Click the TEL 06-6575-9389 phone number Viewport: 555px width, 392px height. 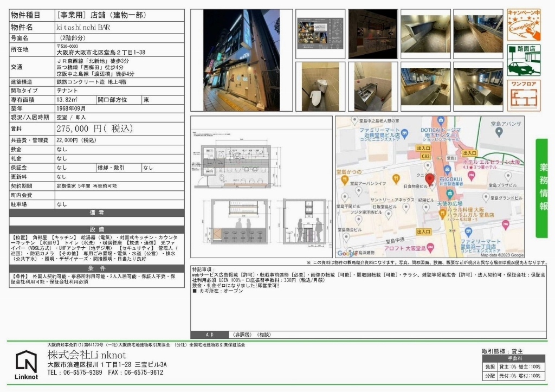(75, 372)
